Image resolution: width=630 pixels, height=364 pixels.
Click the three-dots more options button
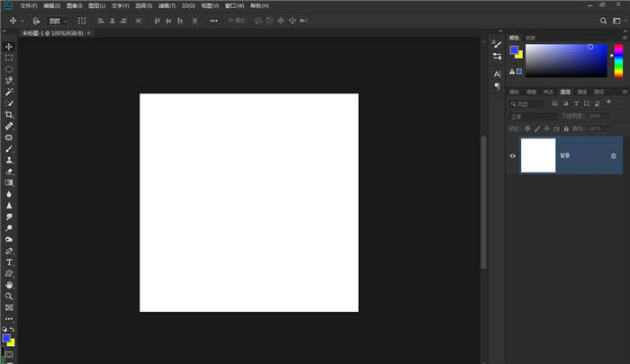tap(213, 20)
